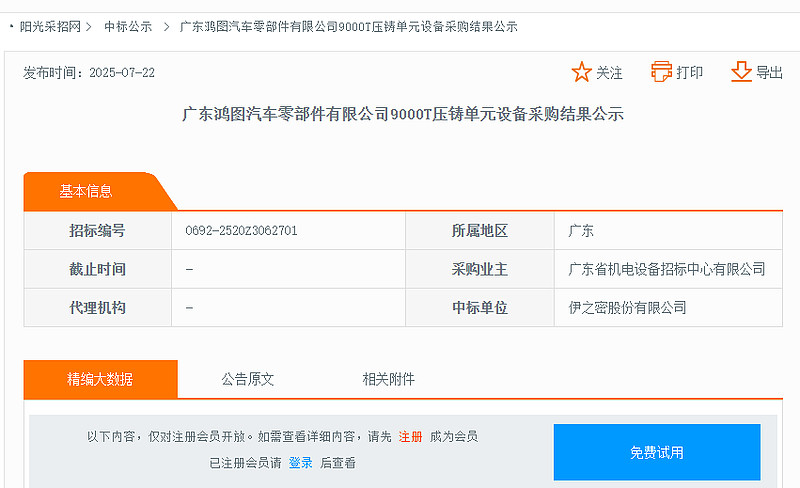The image size is (800, 488).
Task: Click 发布时间：2025-07-22 text
Action: 89,73
